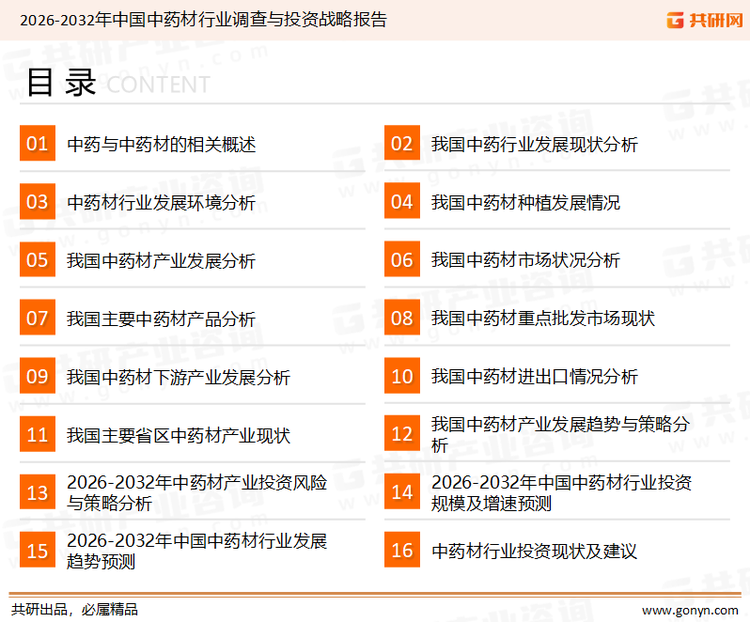Click the orange 05 number box
The image size is (750, 622).
coord(37,259)
